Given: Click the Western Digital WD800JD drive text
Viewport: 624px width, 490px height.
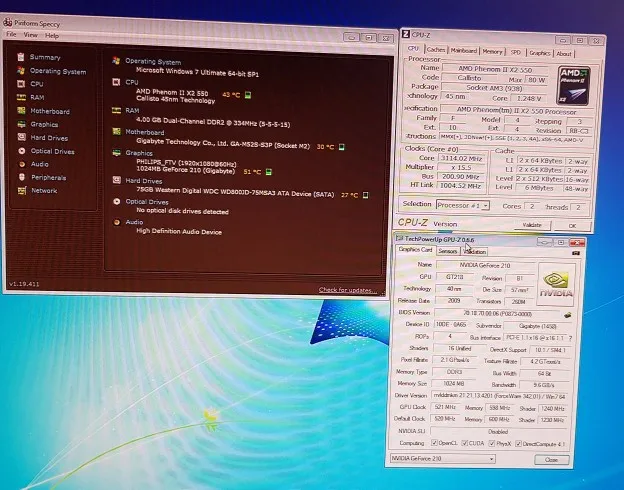Looking at the screenshot, I should [235, 192].
